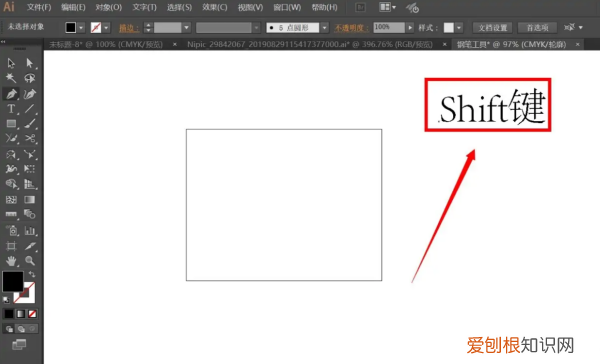Select the Free Transform tool
This screenshot has height=364, width=600.
tap(29, 169)
